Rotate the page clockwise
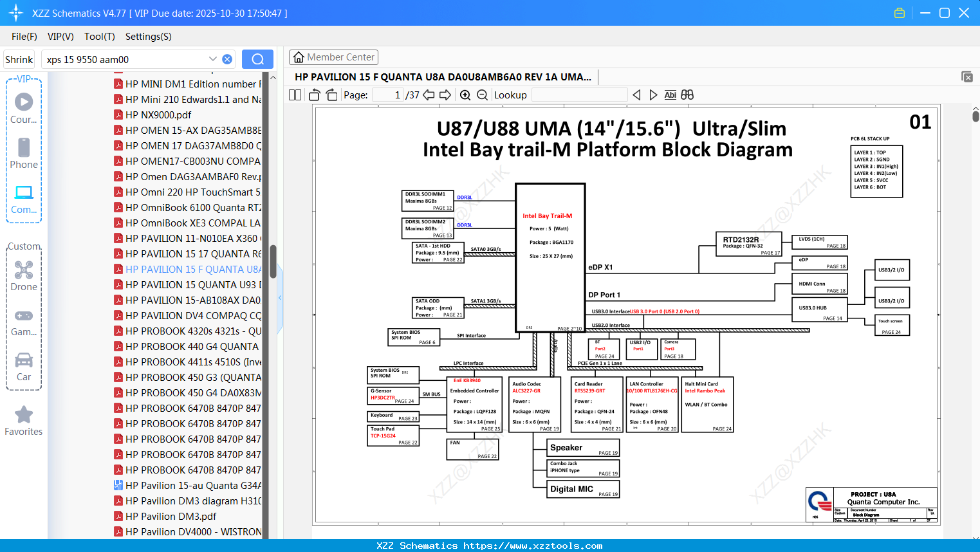This screenshot has height=552, width=980. click(331, 95)
